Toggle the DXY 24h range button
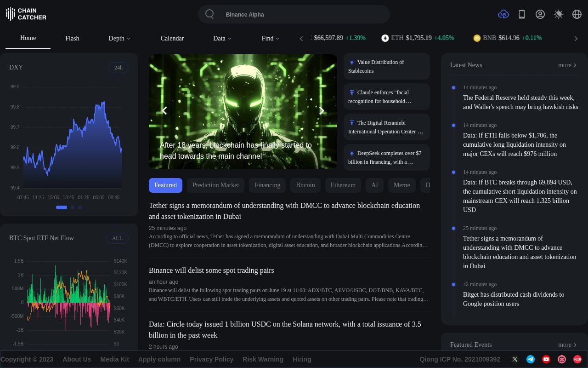Viewport: 588px width, 368px height. pyautogui.click(x=119, y=68)
